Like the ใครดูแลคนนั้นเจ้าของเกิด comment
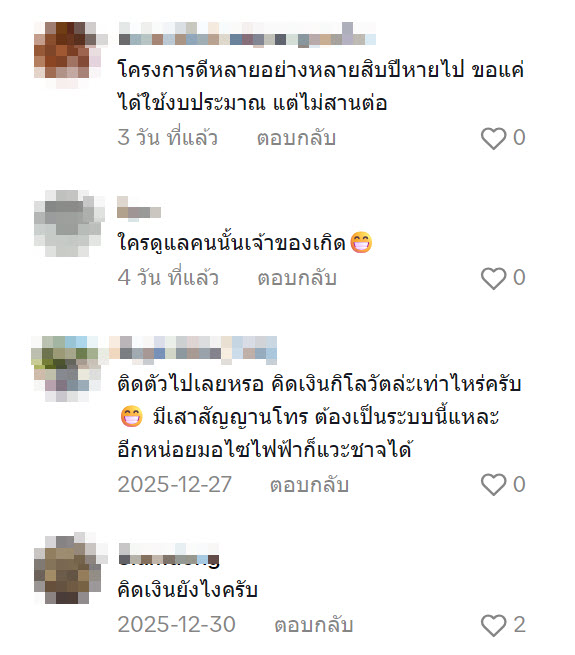This screenshot has height=655, width=575. tap(494, 279)
